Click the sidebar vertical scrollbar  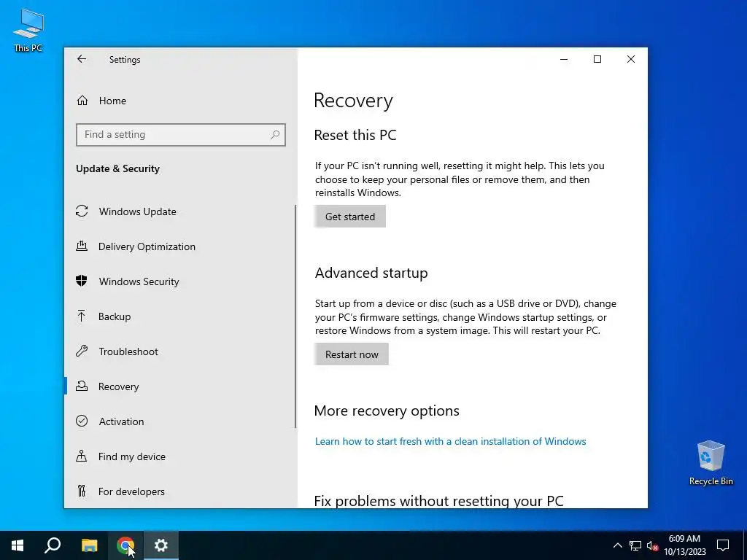[295, 316]
